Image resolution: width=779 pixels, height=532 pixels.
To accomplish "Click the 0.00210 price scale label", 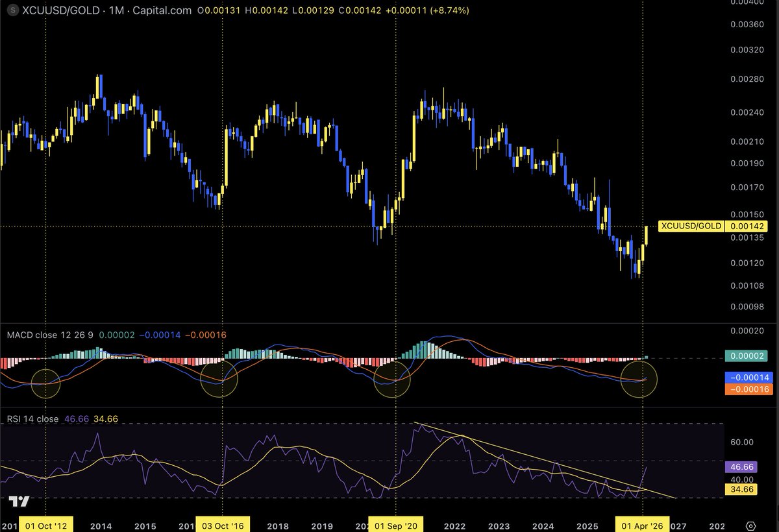I will tap(747, 141).
